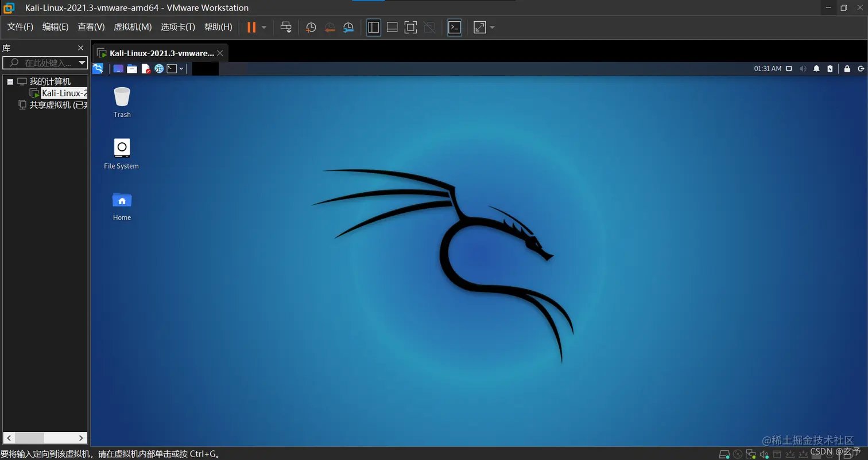Image resolution: width=868 pixels, height=460 pixels.
Task: Launch the terminal emulator from the panel
Action: [x=172, y=69]
